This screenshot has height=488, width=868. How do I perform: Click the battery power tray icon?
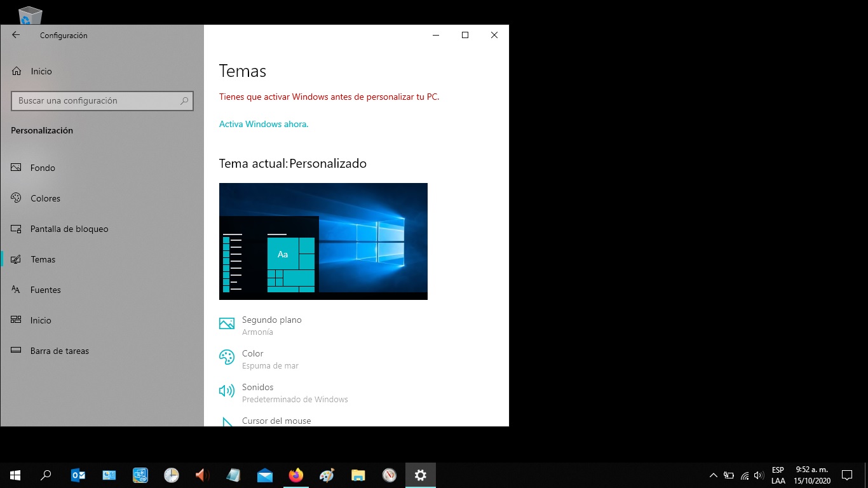tap(729, 475)
